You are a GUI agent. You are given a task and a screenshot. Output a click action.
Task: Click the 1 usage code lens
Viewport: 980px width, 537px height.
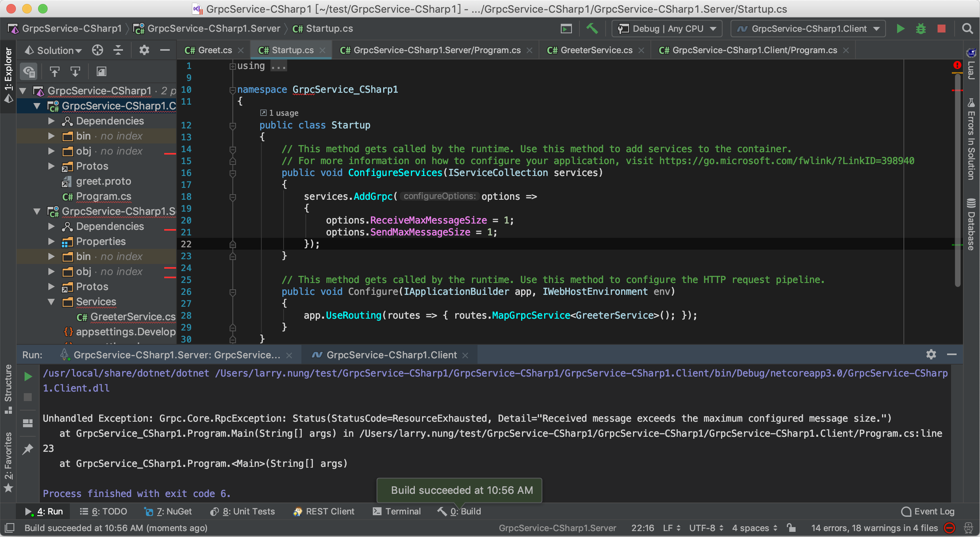point(279,113)
